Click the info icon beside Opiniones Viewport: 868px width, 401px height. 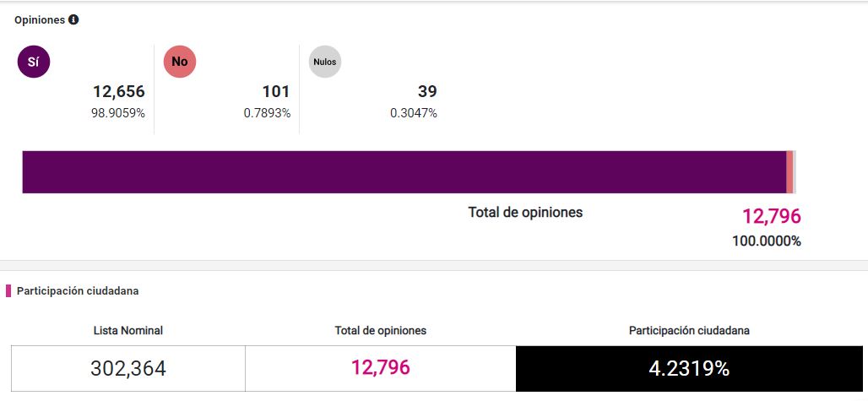coord(73,19)
